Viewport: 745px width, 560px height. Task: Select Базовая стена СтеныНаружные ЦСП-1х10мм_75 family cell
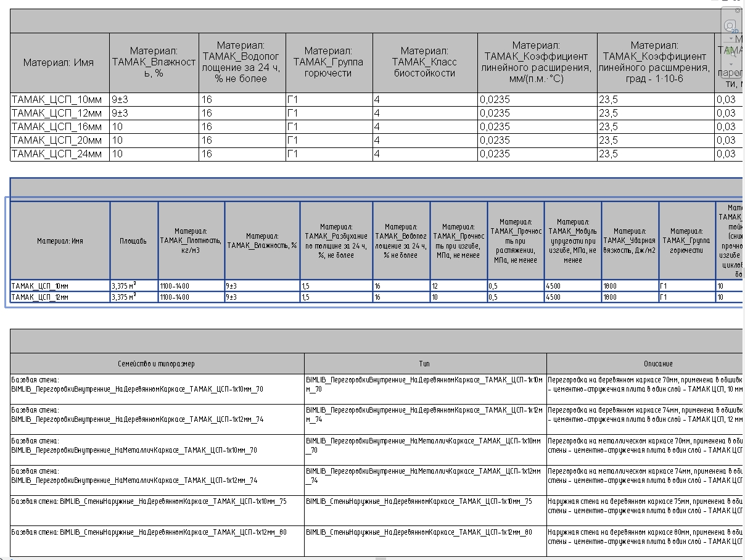point(157,511)
